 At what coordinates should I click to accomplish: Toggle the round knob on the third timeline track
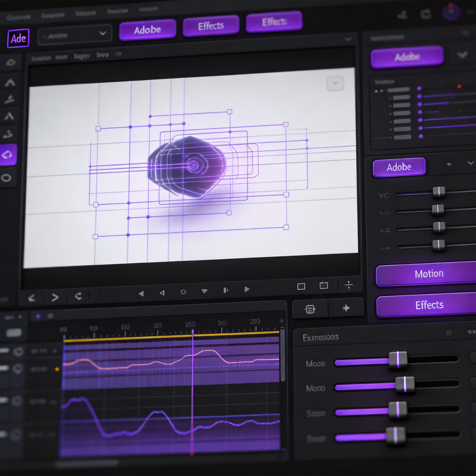pos(17,401)
